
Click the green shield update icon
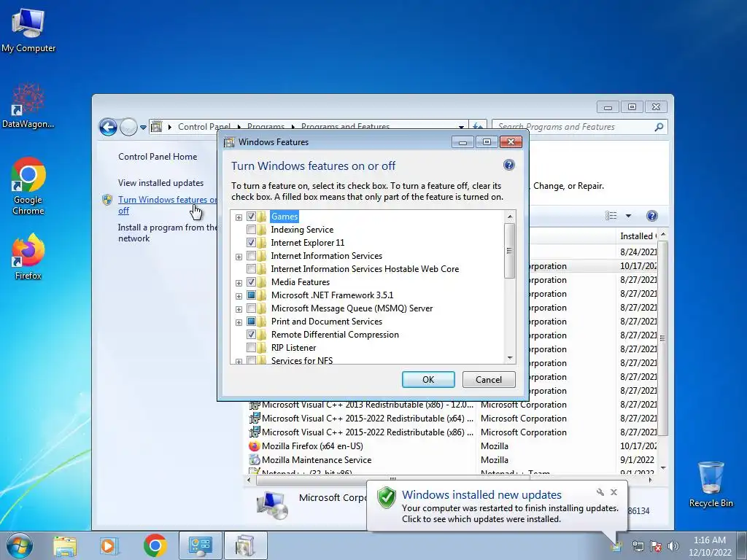click(x=387, y=498)
